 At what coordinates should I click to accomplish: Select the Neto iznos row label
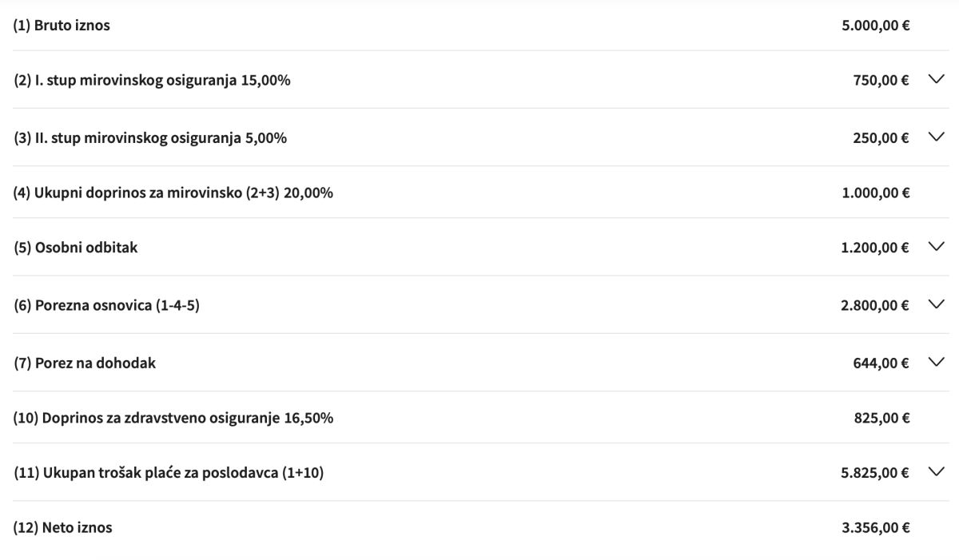click(x=63, y=528)
